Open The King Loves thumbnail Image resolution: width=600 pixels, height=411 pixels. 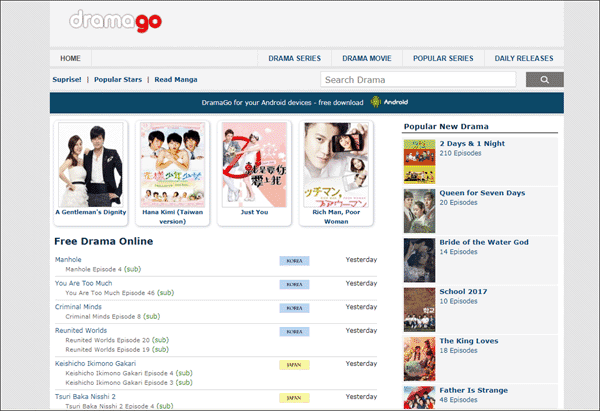pos(419,359)
